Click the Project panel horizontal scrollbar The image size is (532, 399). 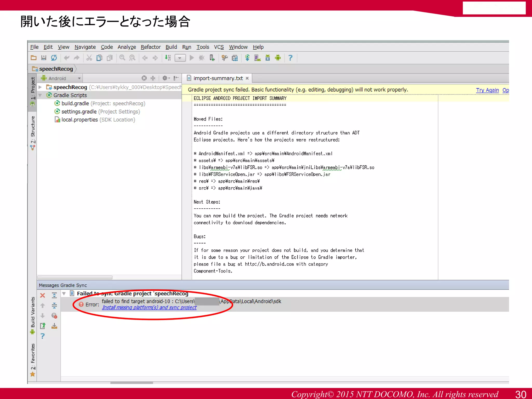coord(75,277)
